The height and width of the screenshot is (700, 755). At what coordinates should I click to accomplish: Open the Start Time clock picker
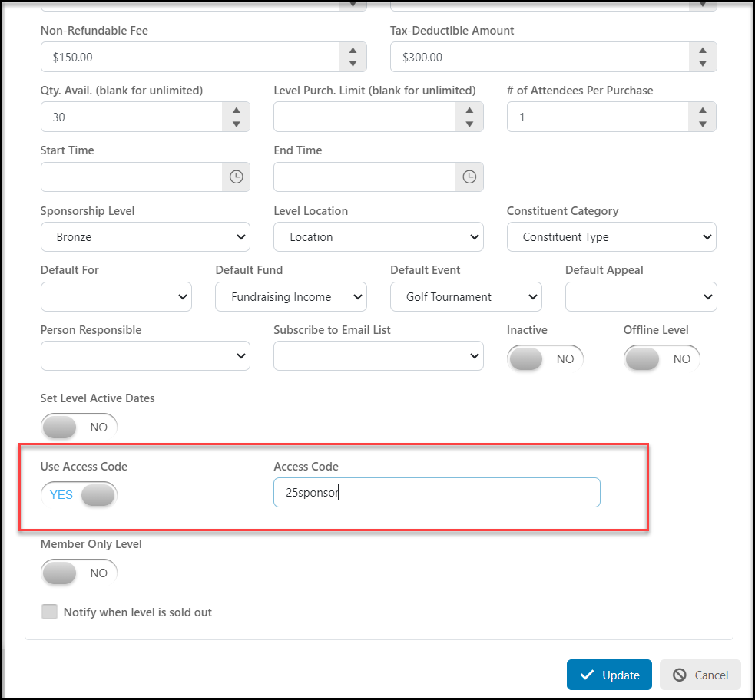236,177
